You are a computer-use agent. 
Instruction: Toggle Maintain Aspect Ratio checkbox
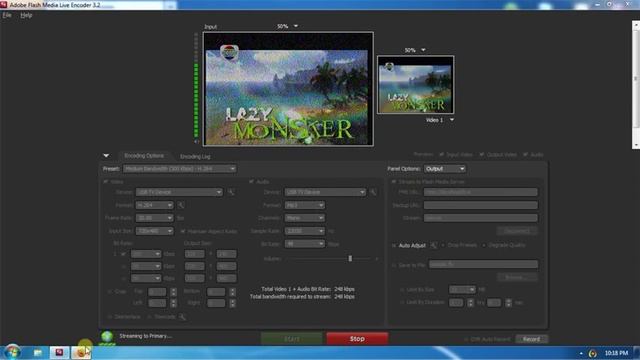pos(183,231)
